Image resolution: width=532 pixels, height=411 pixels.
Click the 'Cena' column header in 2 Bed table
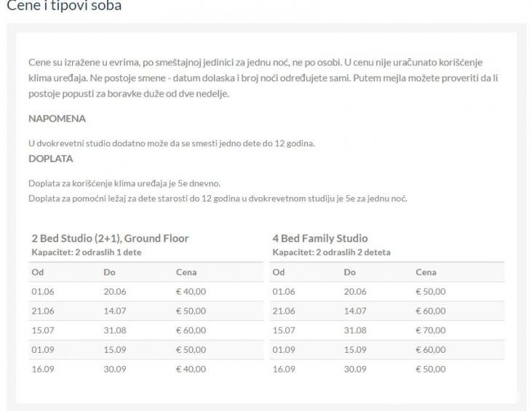(x=186, y=272)
